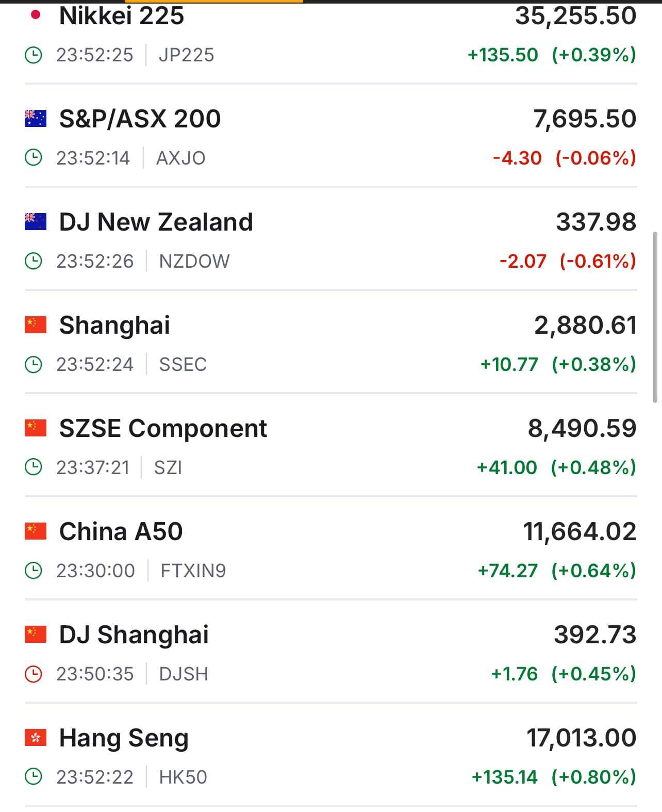662x812 pixels.
Task: Click the vertical scrollbar on the right
Action: point(655,317)
